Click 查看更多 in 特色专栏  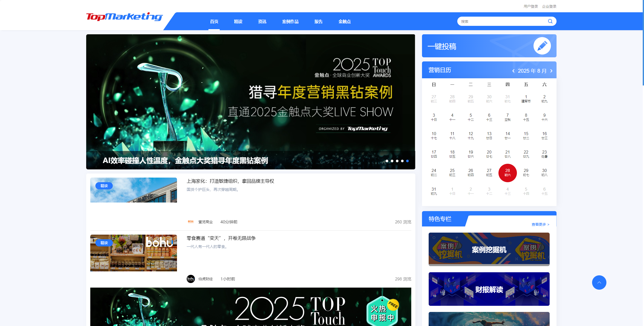tap(540, 224)
